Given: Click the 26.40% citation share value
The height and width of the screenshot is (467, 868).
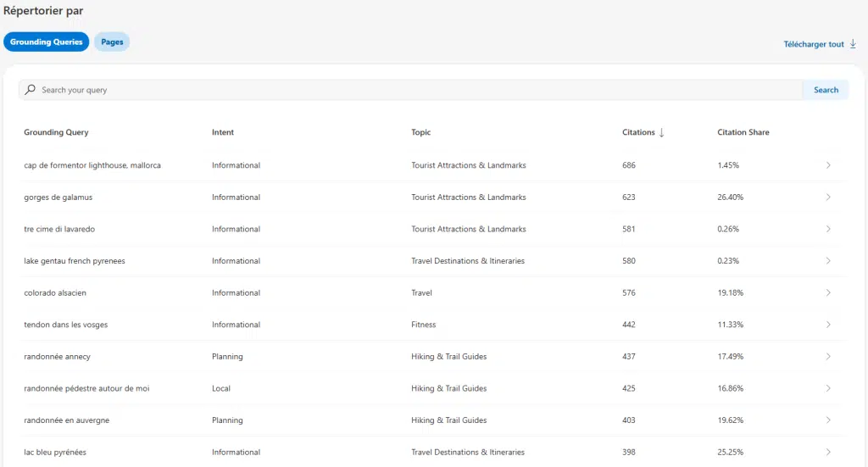Looking at the screenshot, I should (730, 197).
